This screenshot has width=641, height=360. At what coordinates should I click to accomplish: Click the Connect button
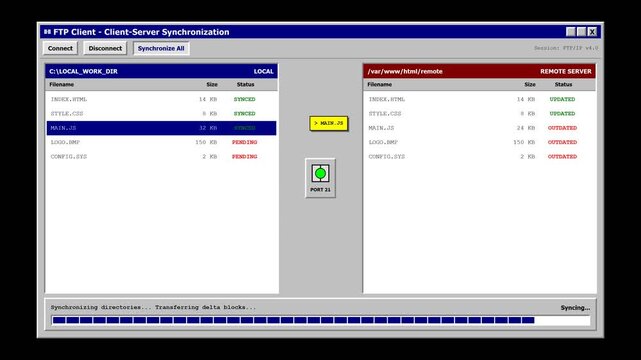point(60,48)
